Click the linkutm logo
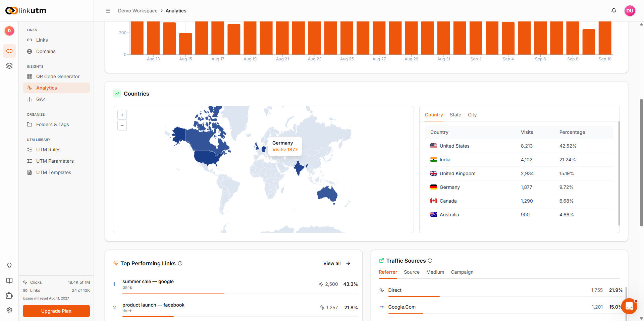The image size is (644, 321). (x=26, y=11)
